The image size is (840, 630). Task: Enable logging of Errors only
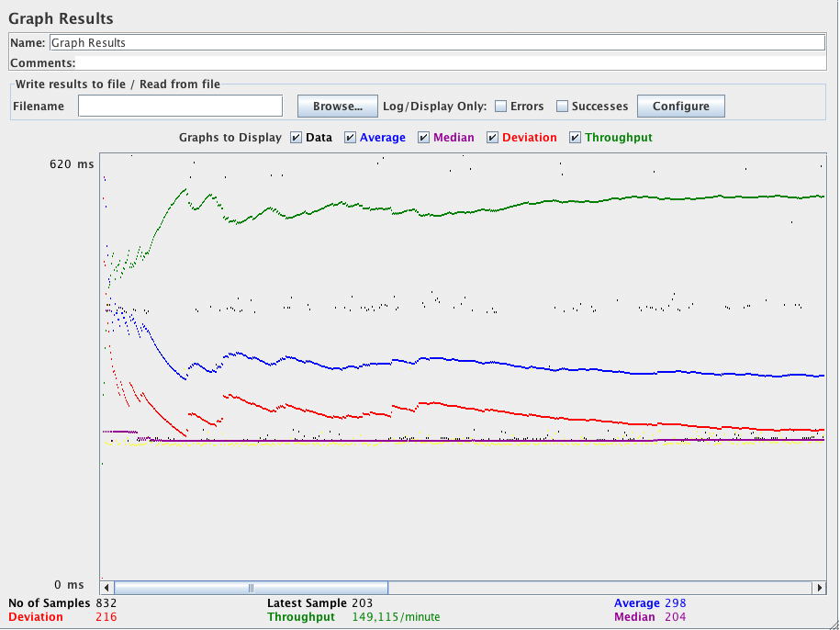pos(500,106)
